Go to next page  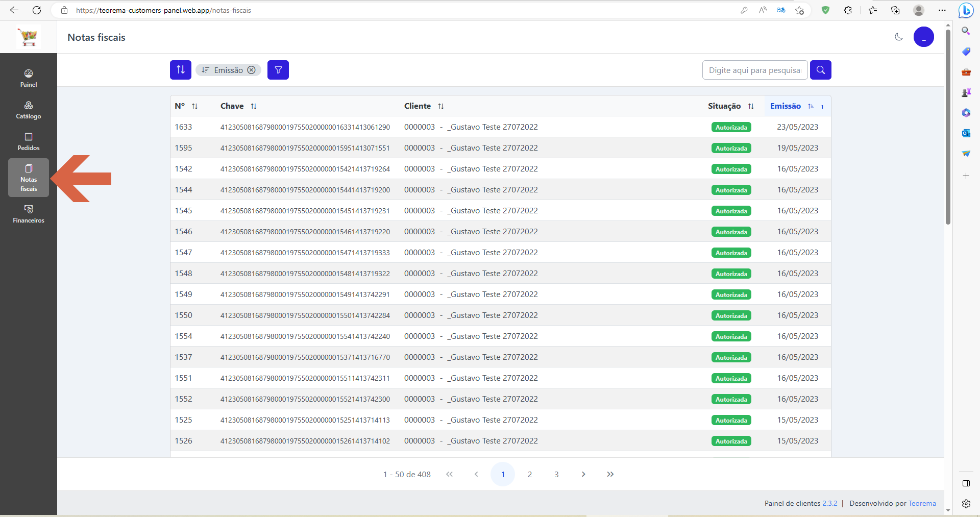pos(583,474)
